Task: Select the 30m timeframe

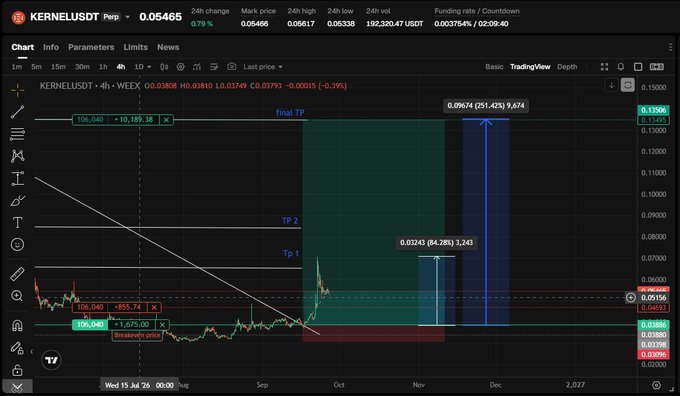Action: [82, 67]
